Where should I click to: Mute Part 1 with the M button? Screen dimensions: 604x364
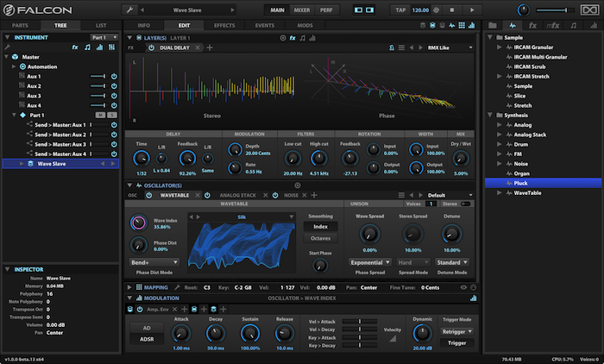point(100,116)
